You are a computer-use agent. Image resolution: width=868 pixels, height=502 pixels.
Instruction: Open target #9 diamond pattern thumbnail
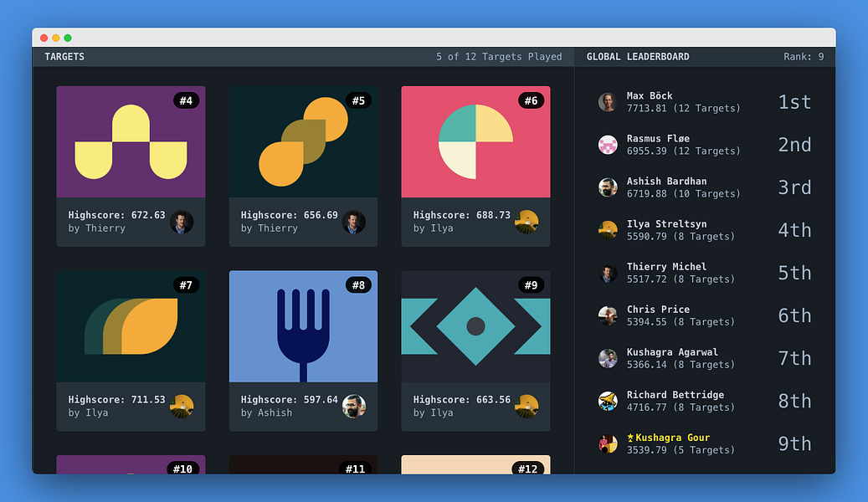(x=475, y=326)
